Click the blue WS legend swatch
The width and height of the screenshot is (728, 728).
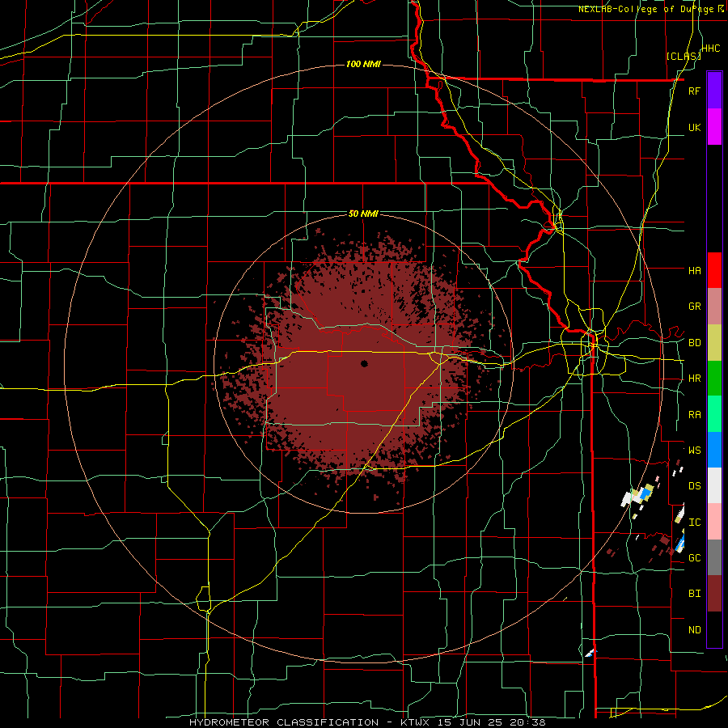click(x=714, y=450)
